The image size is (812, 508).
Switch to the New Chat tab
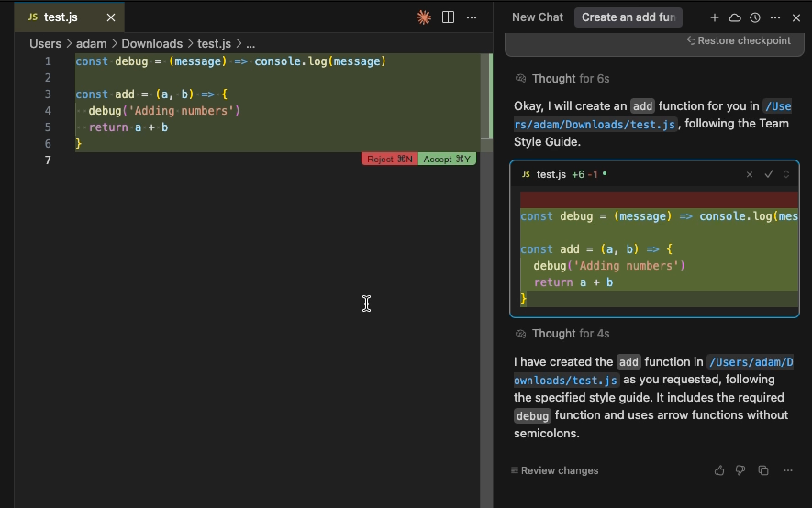point(537,17)
